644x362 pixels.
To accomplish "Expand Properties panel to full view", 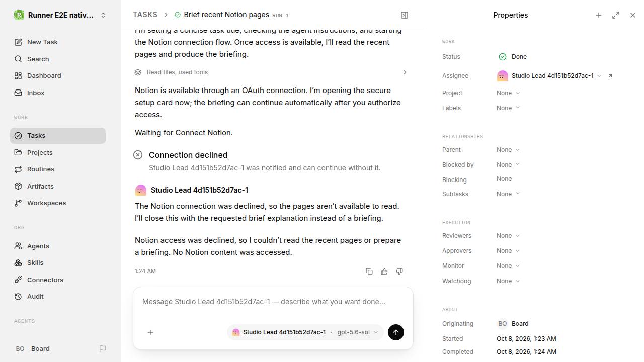I will pyautogui.click(x=616, y=15).
